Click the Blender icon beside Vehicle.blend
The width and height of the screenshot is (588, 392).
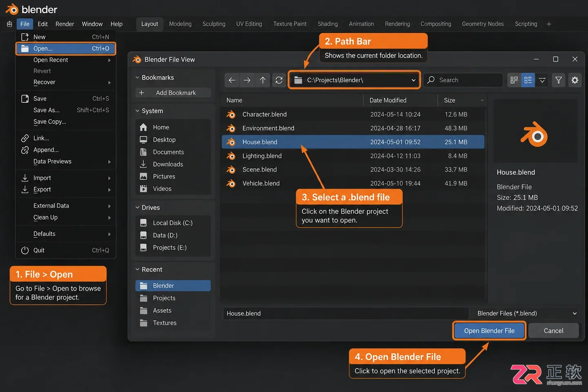[x=231, y=183]
